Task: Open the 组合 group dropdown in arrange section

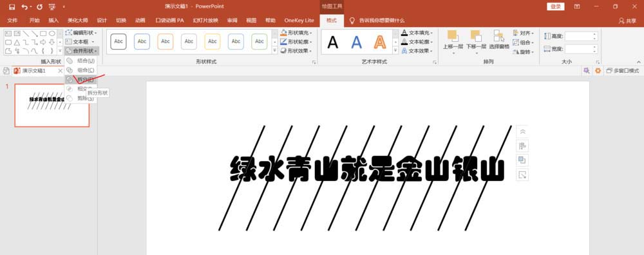Action: point(524,42)
